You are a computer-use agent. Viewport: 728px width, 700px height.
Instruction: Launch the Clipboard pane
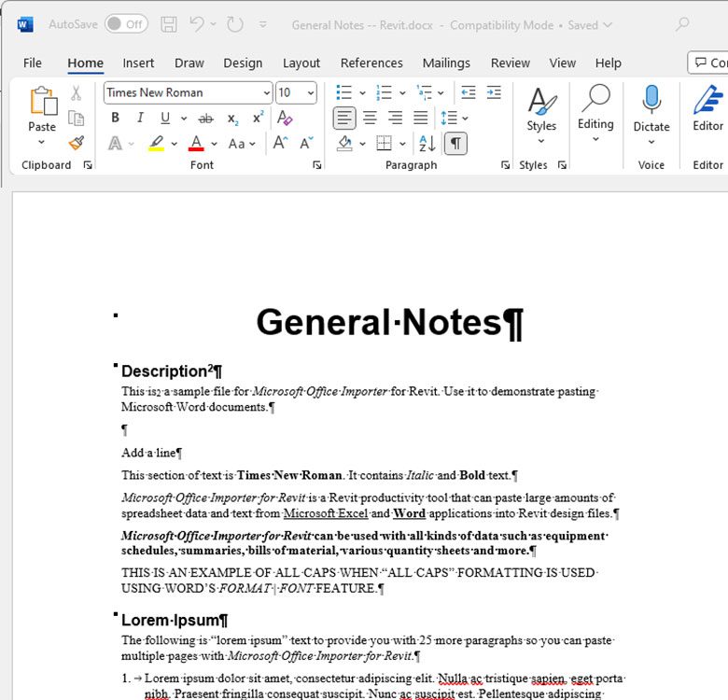click(x=88, y=165)
